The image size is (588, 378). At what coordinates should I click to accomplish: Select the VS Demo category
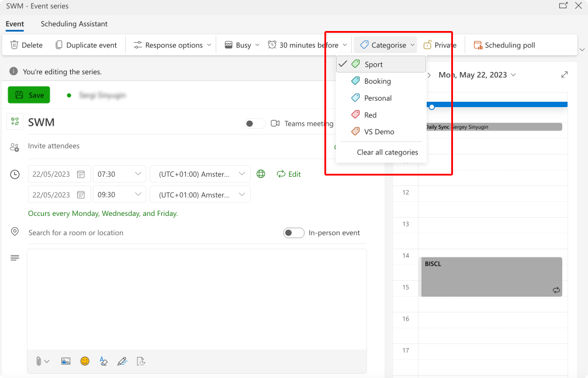click(x=381, y=132)
